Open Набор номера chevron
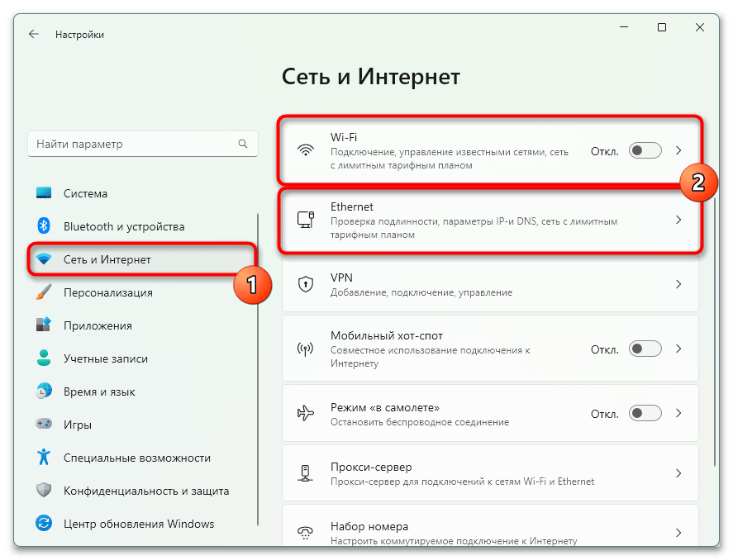 (678, 533)
